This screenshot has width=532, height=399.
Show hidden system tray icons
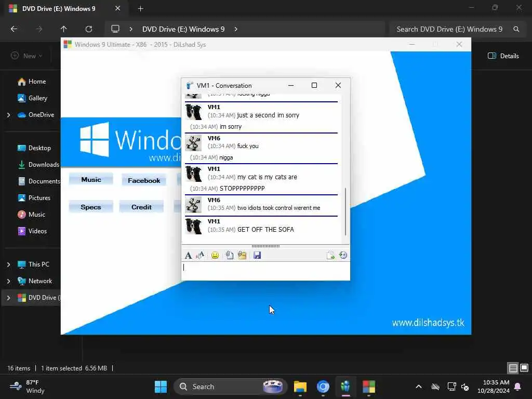point(419,387)
